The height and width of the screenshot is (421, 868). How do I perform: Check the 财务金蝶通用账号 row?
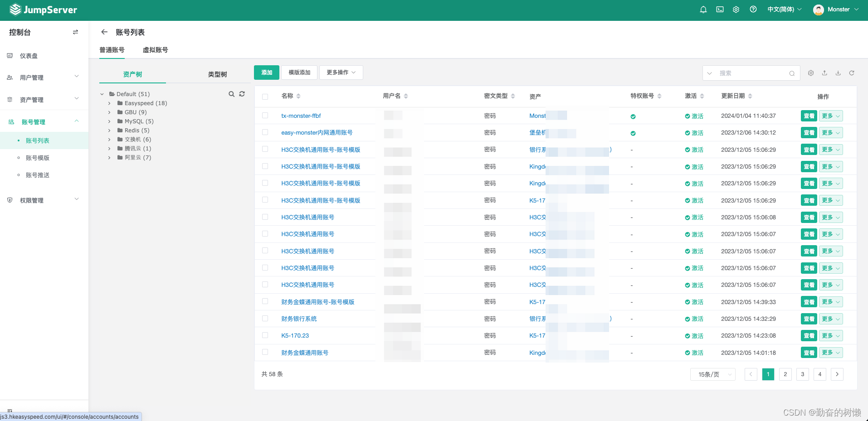pos(265,352)
